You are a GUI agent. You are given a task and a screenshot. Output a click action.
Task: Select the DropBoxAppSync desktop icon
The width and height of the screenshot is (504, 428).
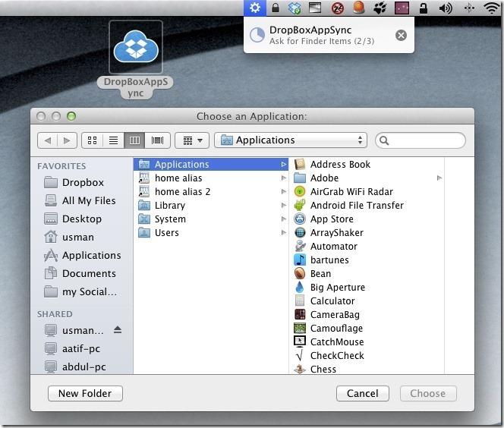[x=136, y=47]
